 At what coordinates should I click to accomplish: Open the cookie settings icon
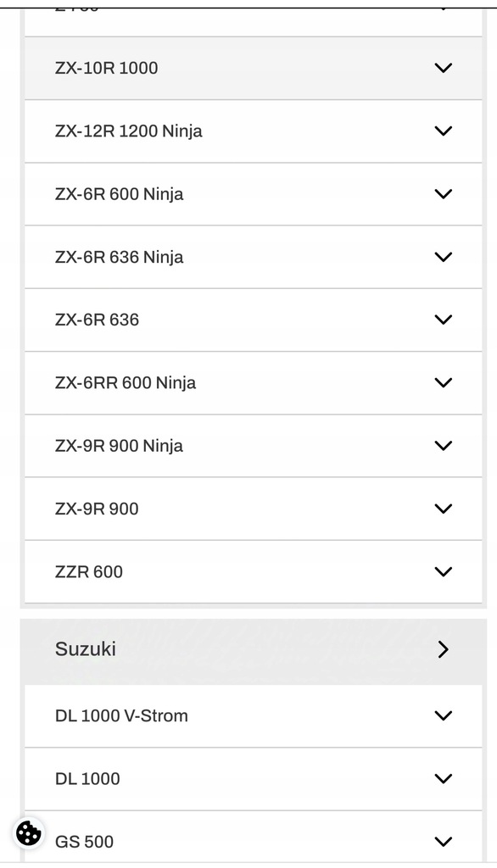click(x=28, y=832)
